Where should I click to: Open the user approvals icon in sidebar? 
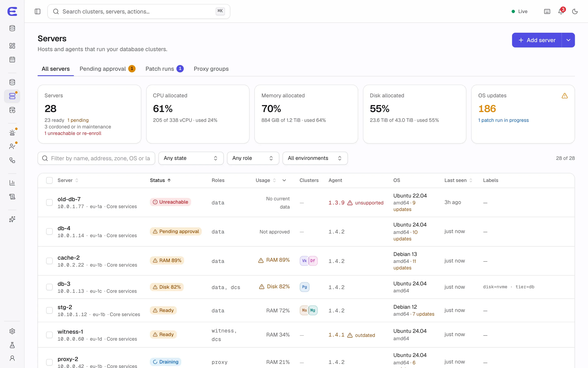pos(12,147)
